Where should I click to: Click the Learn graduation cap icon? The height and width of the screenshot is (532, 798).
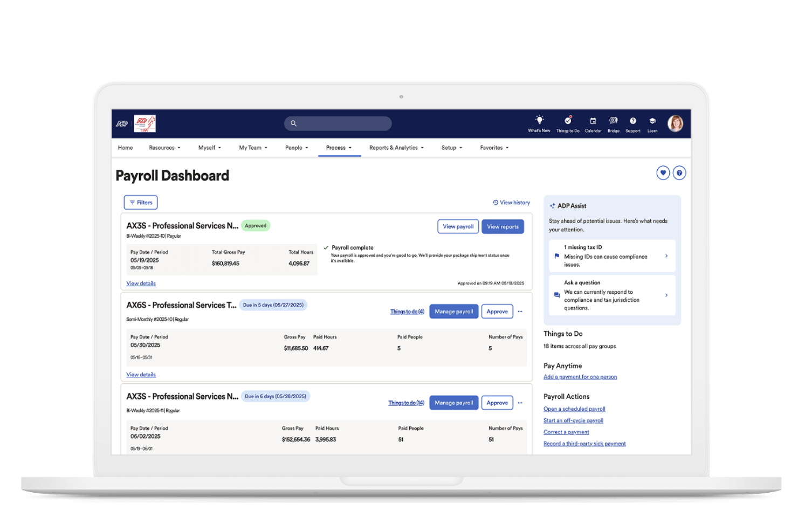(652, 122)
